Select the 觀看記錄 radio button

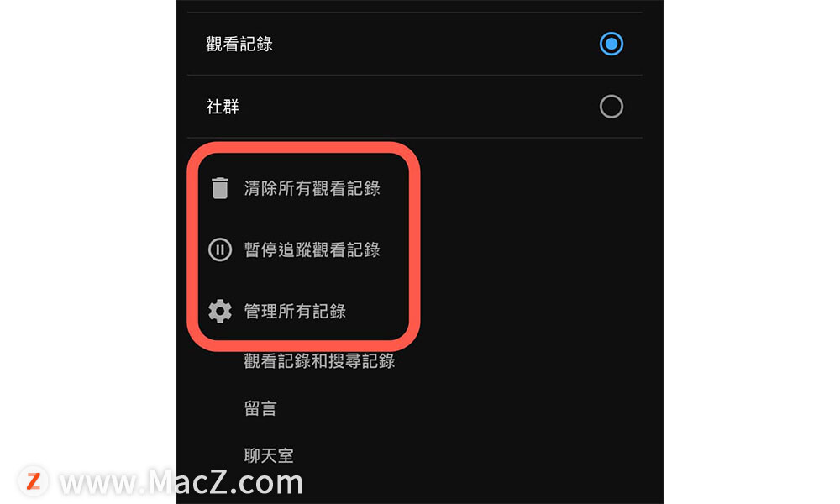click(612, 44)
